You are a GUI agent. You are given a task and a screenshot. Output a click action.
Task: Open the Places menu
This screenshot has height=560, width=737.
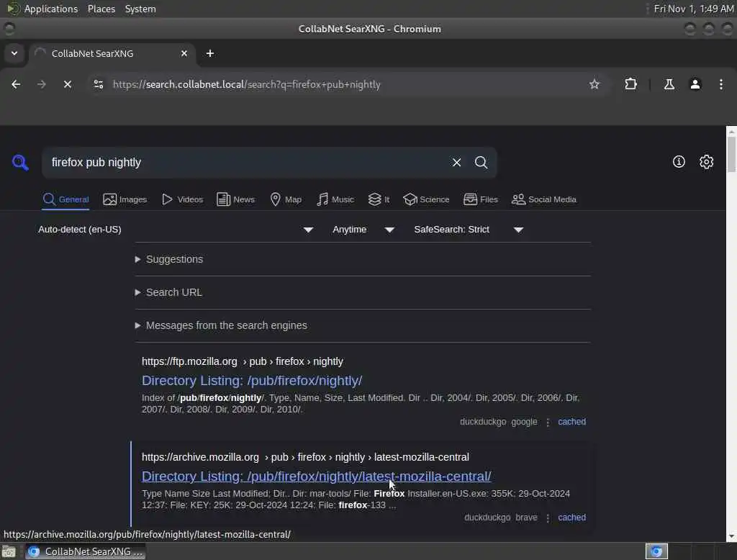coord(101,9)
